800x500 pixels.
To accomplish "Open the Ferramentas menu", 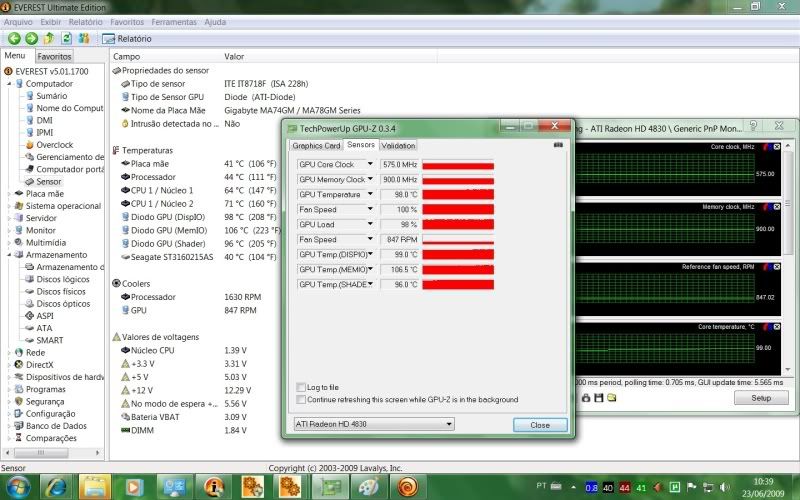I will tap(174, 22).
